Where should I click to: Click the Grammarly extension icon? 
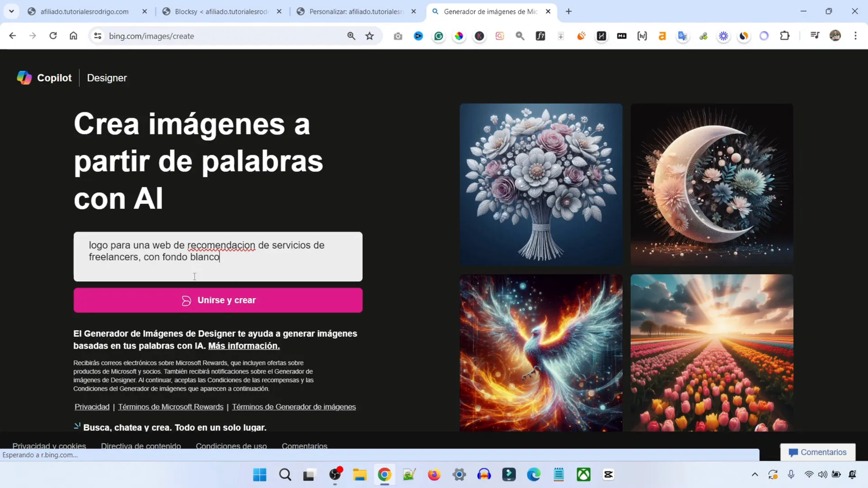[x=438, y=36]
